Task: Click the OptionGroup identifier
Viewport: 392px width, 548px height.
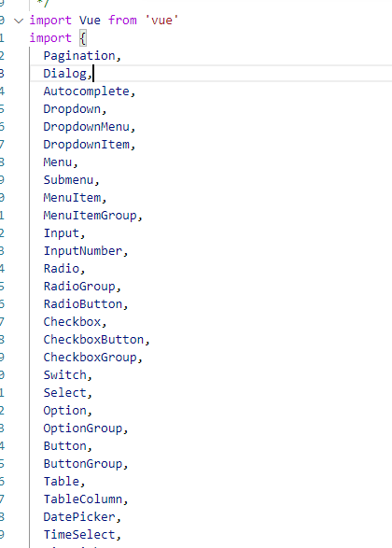Action: 83,429
